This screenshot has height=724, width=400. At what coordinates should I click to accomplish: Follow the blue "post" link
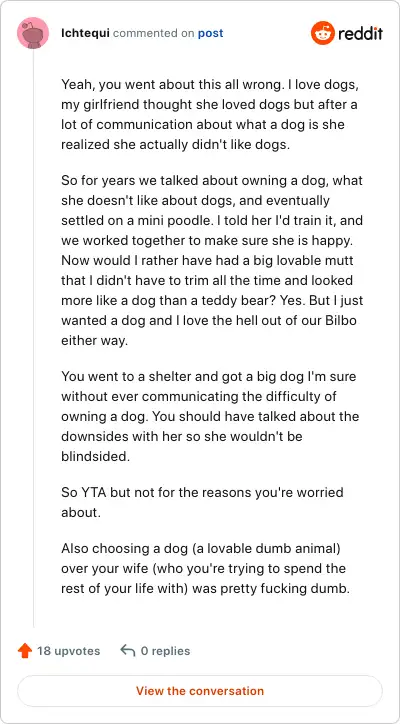pyautogui.click(x=211, y=34)
